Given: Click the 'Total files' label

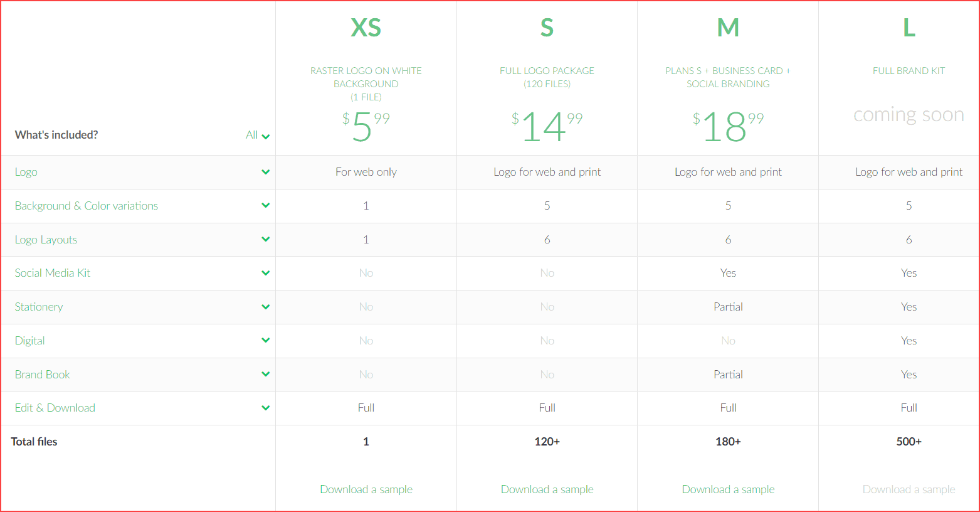Looking at the screenshot, I should point(34,442).
